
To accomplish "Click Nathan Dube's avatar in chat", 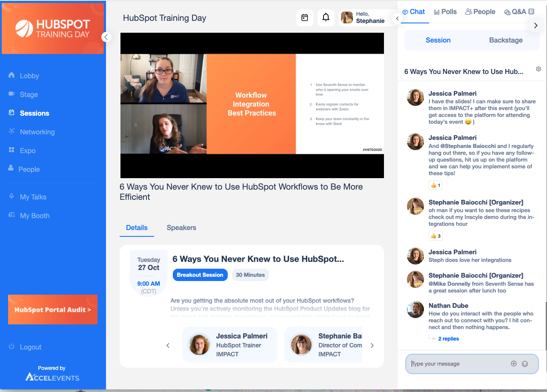I will click(x=415, y=310).
